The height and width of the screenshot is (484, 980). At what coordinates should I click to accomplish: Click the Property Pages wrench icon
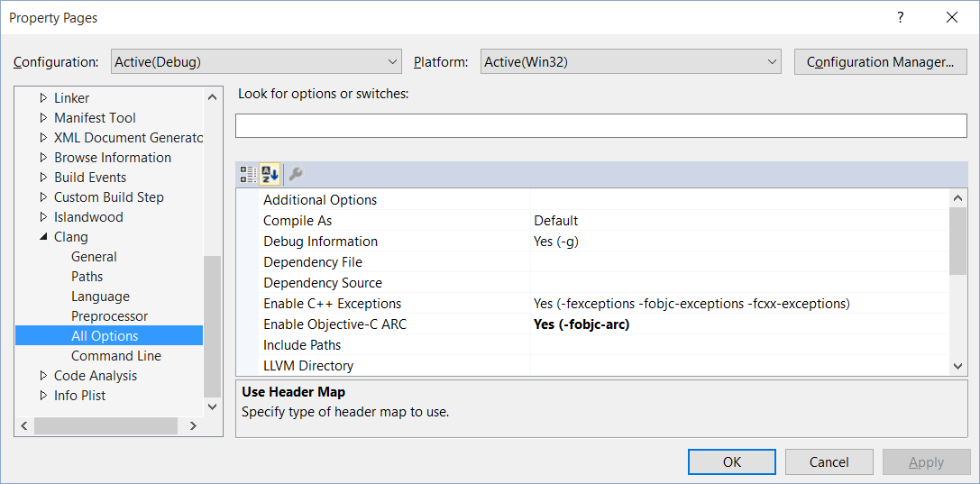[x=295, y=174]
